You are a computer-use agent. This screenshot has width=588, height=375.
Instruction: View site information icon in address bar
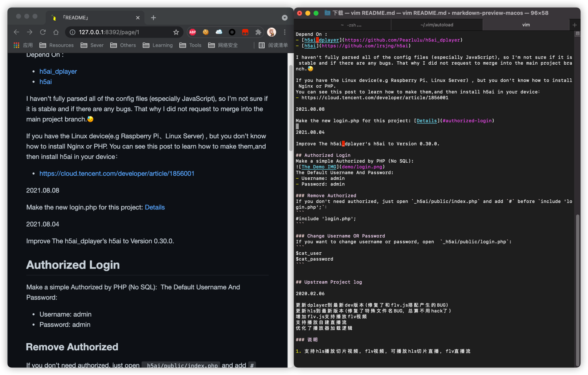(73, 32)
